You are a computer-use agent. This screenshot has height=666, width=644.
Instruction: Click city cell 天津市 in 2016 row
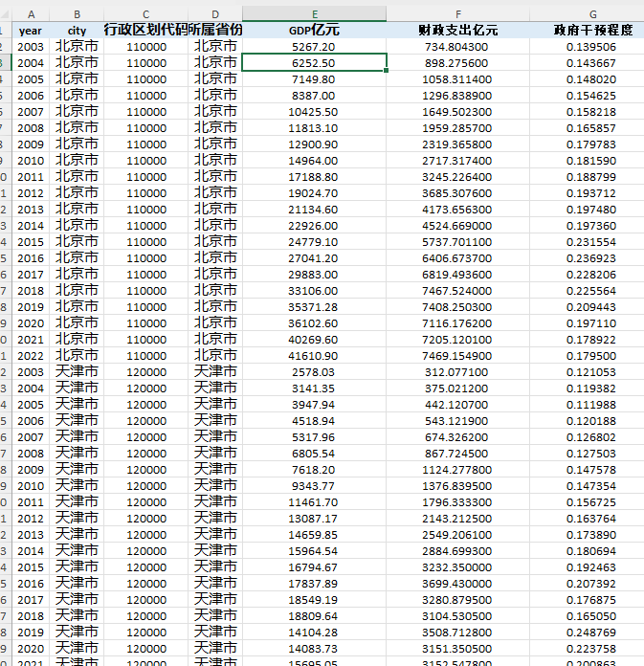77,584
